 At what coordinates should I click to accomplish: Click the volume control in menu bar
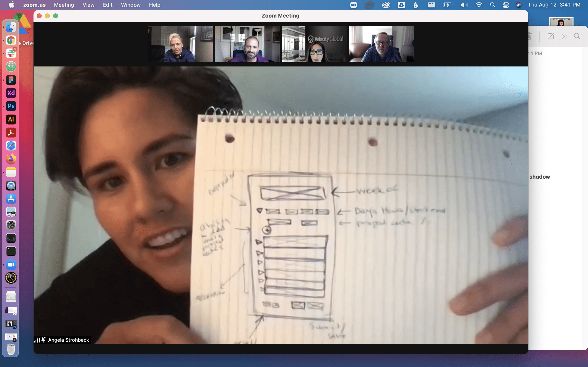coord(464,5)
